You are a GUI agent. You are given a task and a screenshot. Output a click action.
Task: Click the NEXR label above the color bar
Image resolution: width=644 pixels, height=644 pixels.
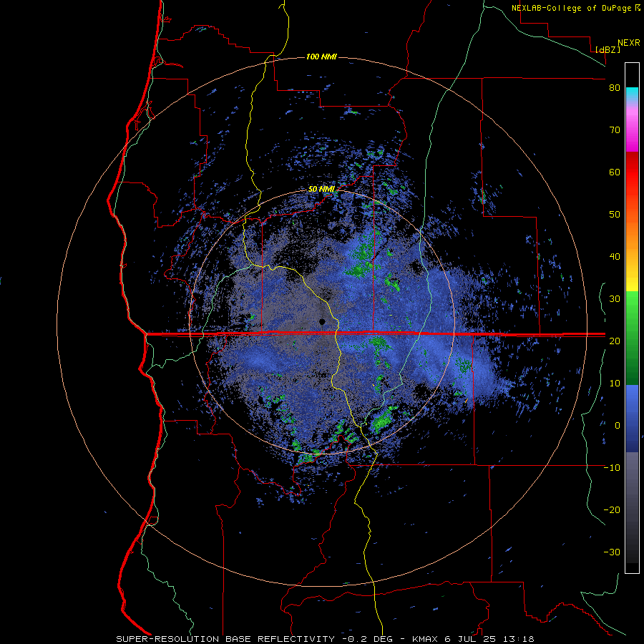pyautogui.click(x=629, y=43)
